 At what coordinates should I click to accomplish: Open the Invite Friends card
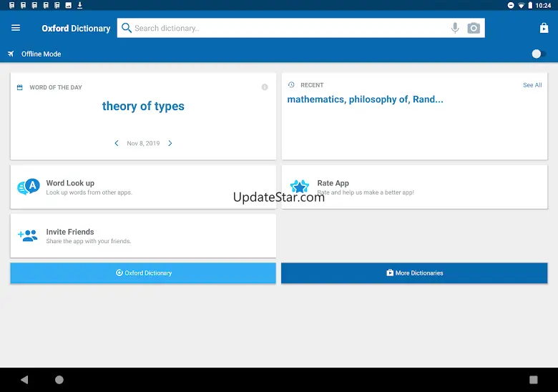tap(143, 235)
